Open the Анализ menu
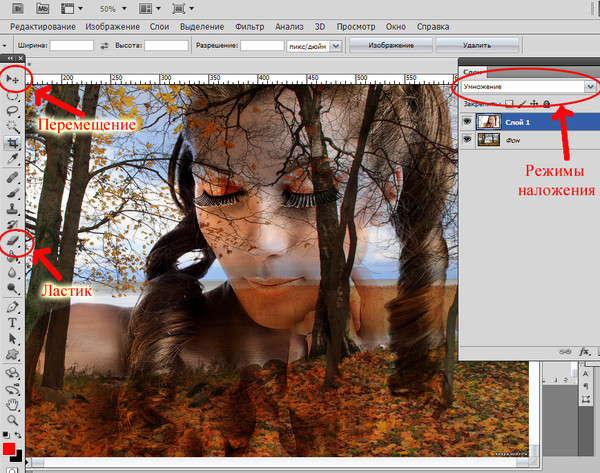The width and height of the screenshot is (600, 473). click(289, 27)
